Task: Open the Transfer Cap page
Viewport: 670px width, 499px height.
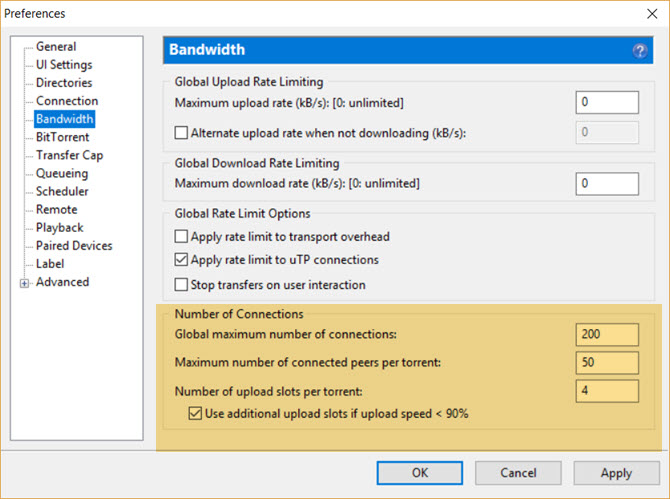Action: click(70, 155)
